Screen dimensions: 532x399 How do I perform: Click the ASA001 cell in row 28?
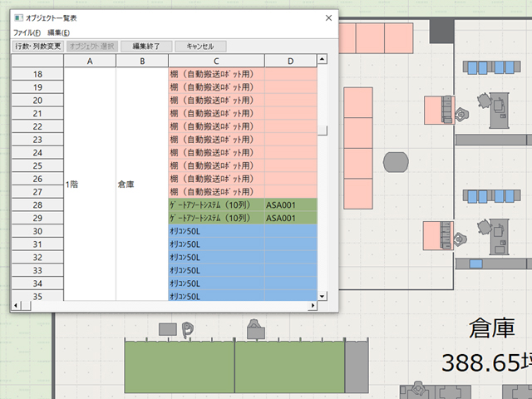290,204
